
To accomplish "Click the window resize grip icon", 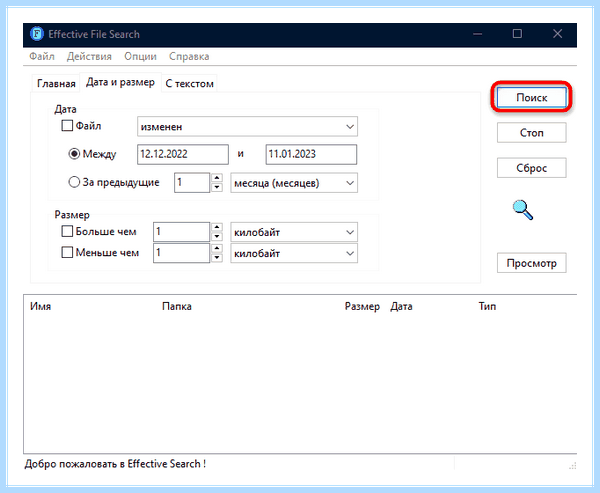I will click(572, 465).
